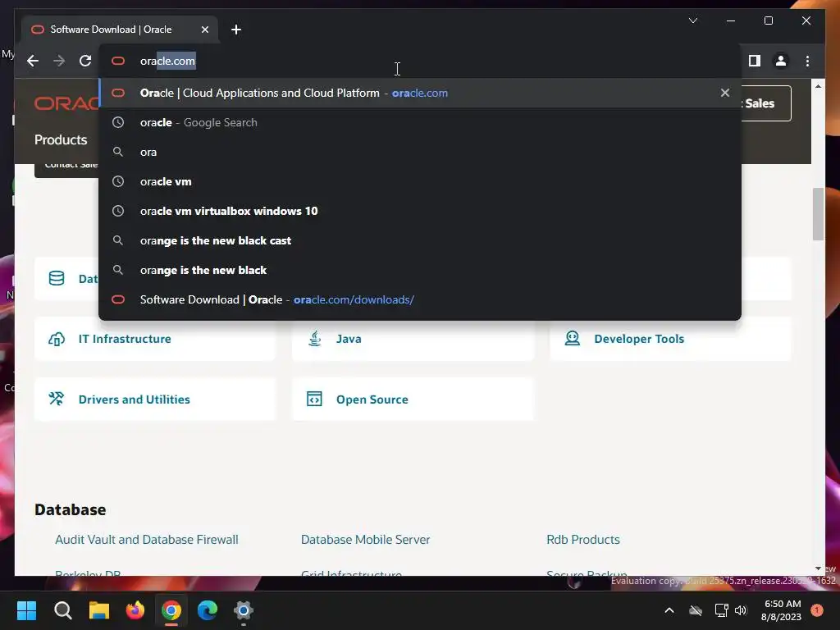The height and width of the screenshot is (630, 840).
Task: Go back using the browser back arrow
Action: [x=33, y=61]
